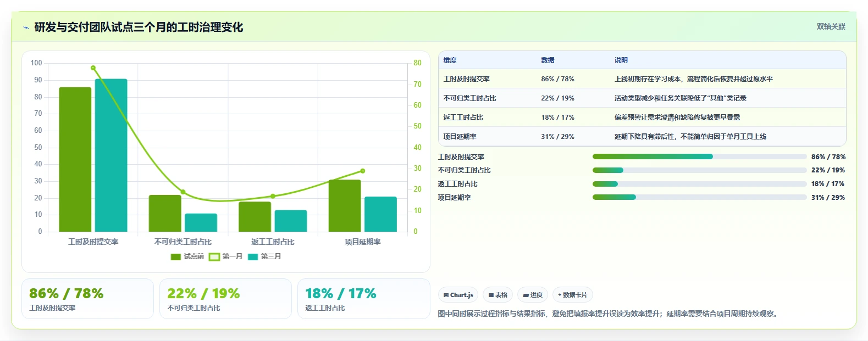Viewport: 868px width, 341px height.
Task: Click the description starting with 偏差预警
Action: [x=677, y=118]
